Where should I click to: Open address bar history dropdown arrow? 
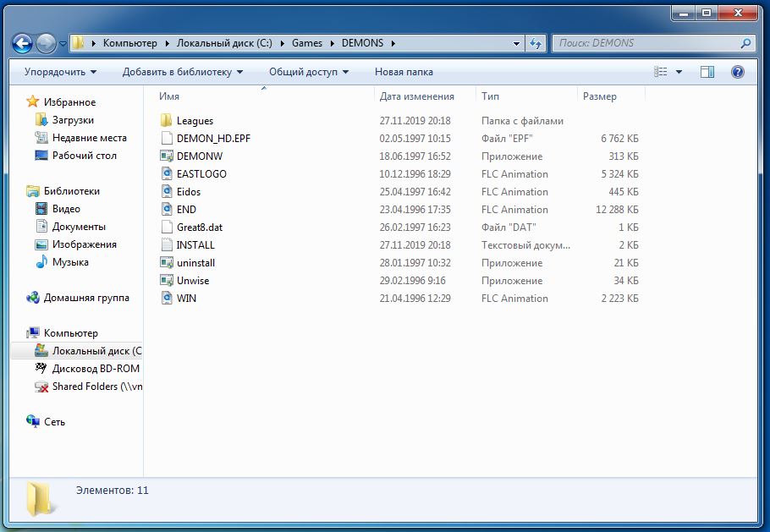[516, 43]
